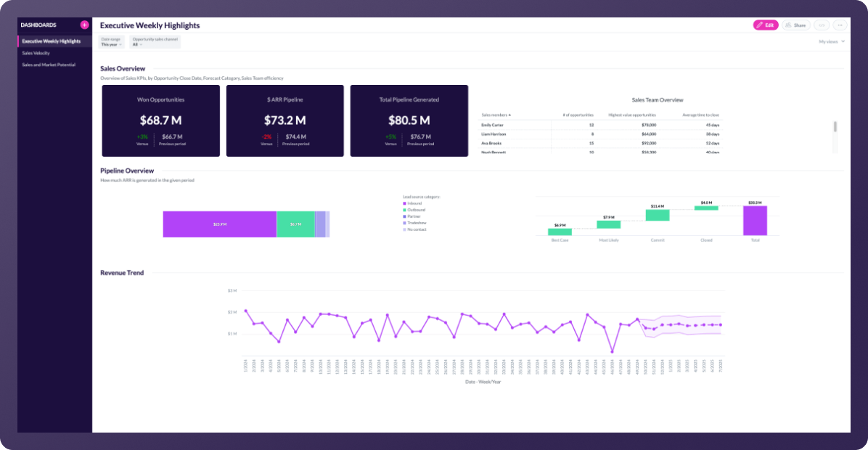Switch to the Sales Velocity dashboard
The height and width of the screenshot is (450, 868).
click(x=36, y=53)
